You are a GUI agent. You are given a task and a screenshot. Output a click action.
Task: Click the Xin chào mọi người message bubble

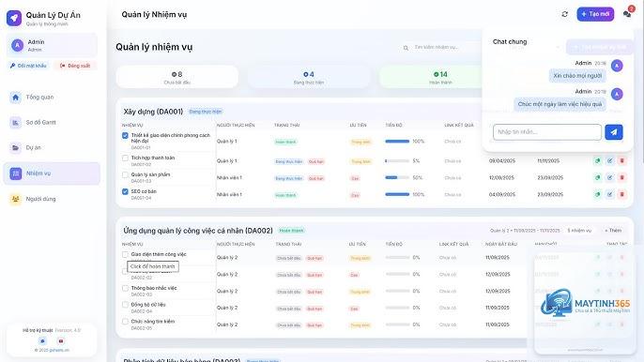[577, 76]
